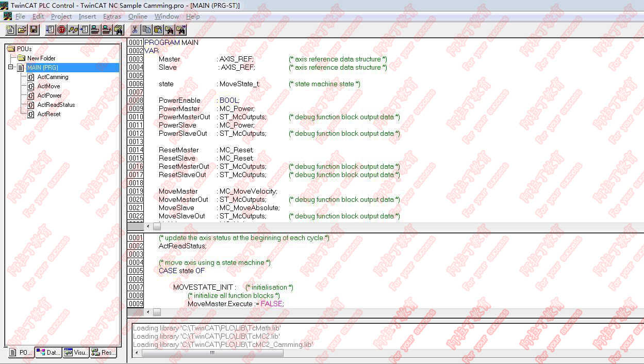Click the footprints Step icon
Screen dimensions: 644x364
[x=73, y=29]
